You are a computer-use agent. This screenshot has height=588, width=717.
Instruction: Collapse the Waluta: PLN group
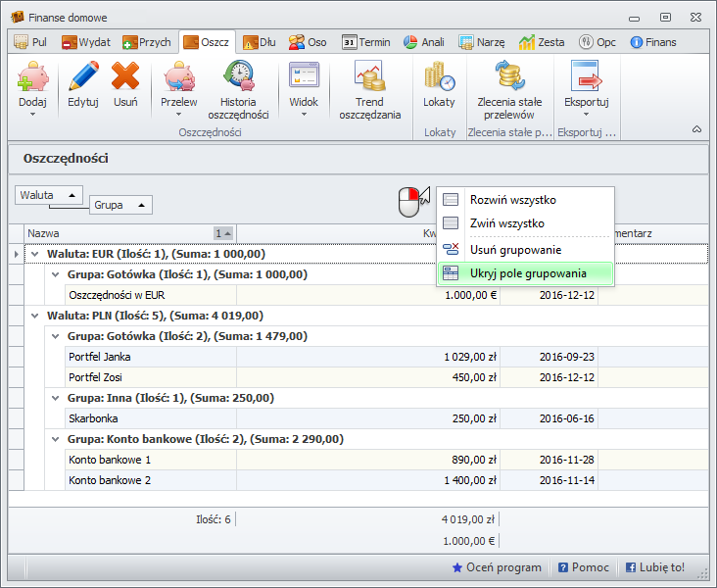point(35,316)
